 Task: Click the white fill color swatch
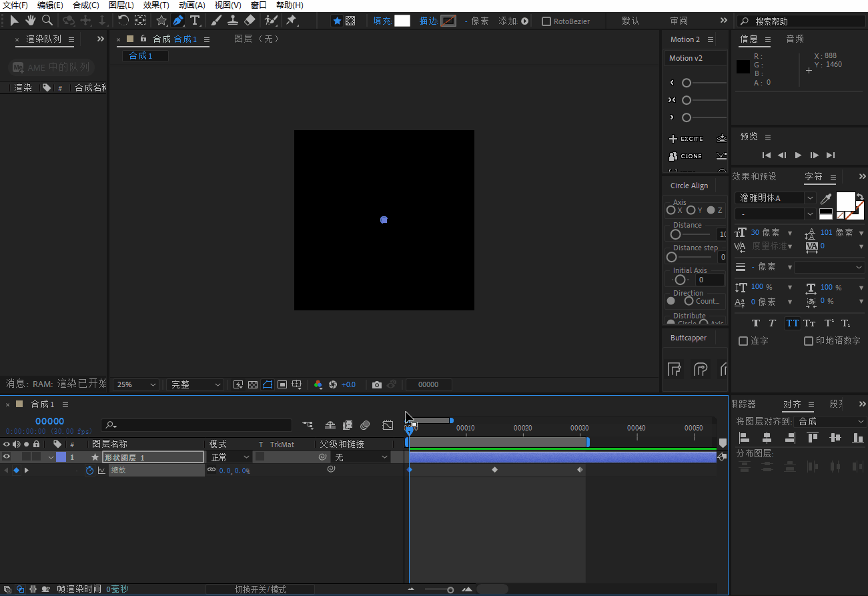402,21
